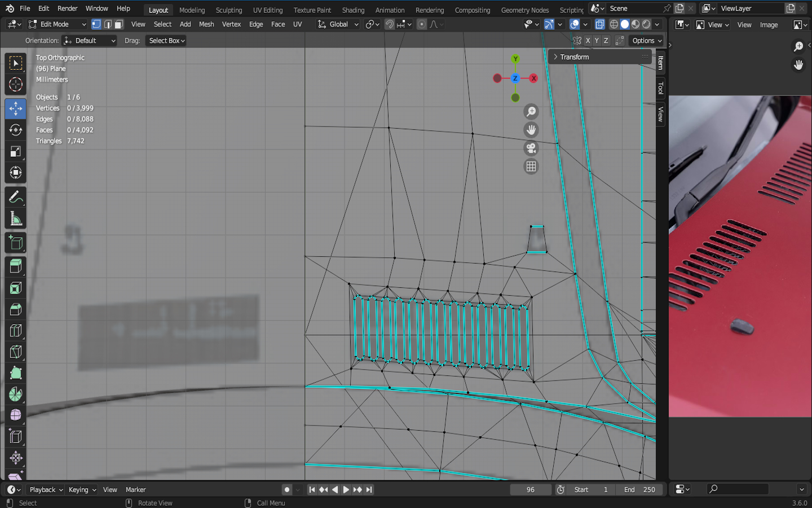The width and height of the screenshot is (812, 508).
Task: Open the pivot point dropdown
Action: click(372, 24)
